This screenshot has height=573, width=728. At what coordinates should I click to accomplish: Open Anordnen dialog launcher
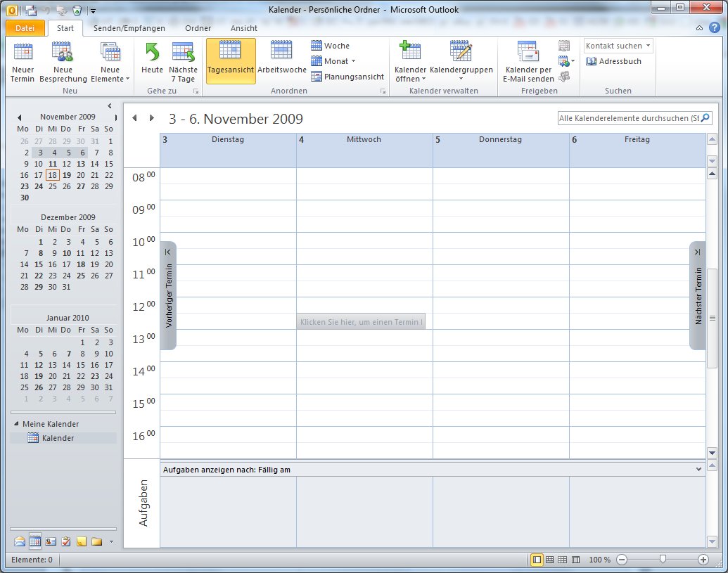(383, 91)
